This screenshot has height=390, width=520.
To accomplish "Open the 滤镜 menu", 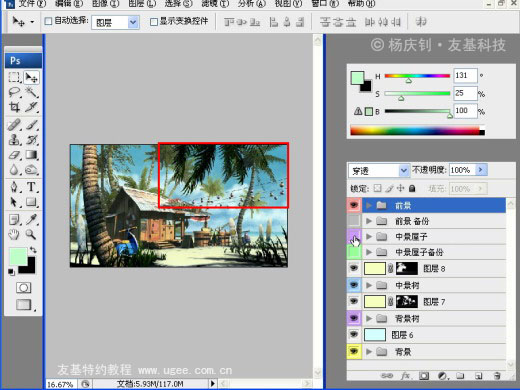I will [215, 3].
